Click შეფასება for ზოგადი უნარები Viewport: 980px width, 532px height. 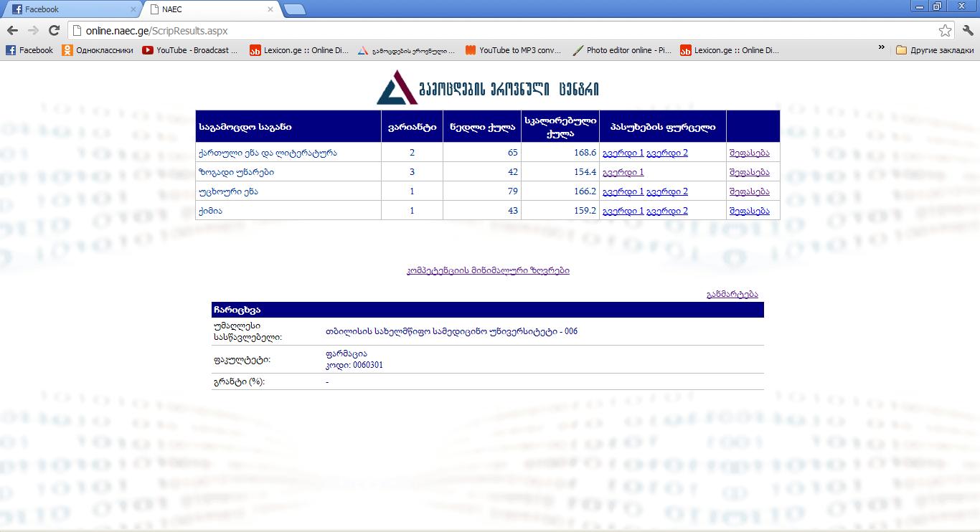tap(749, 172)
